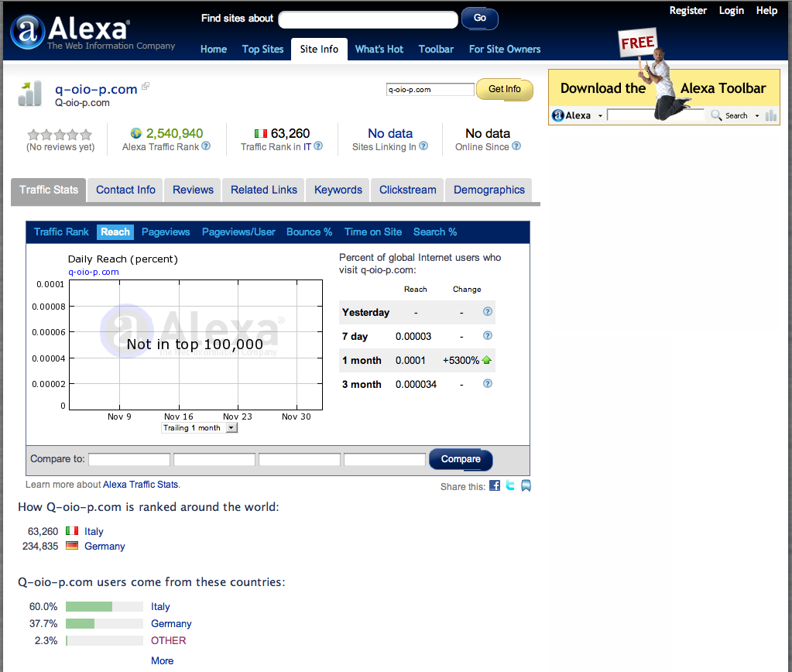Go to the Home nav tab
792x672 pixels.
pyautogui.click(x=214, y=49)
